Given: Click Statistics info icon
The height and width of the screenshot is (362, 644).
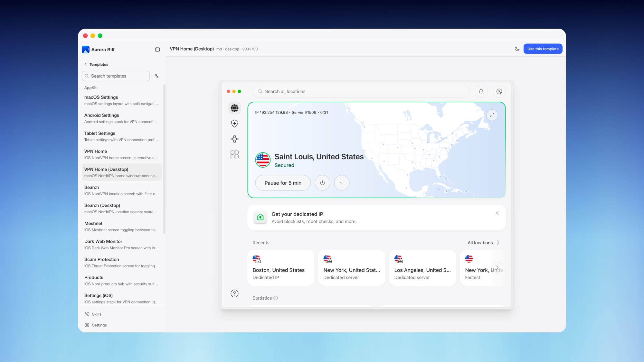Looking at the screenshot, I should pos(276,298).
